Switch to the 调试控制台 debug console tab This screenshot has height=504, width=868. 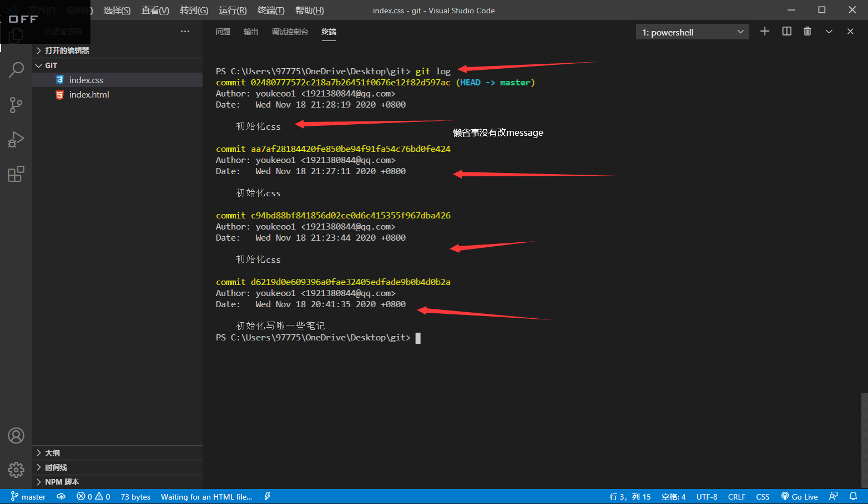tap(290, 32)
